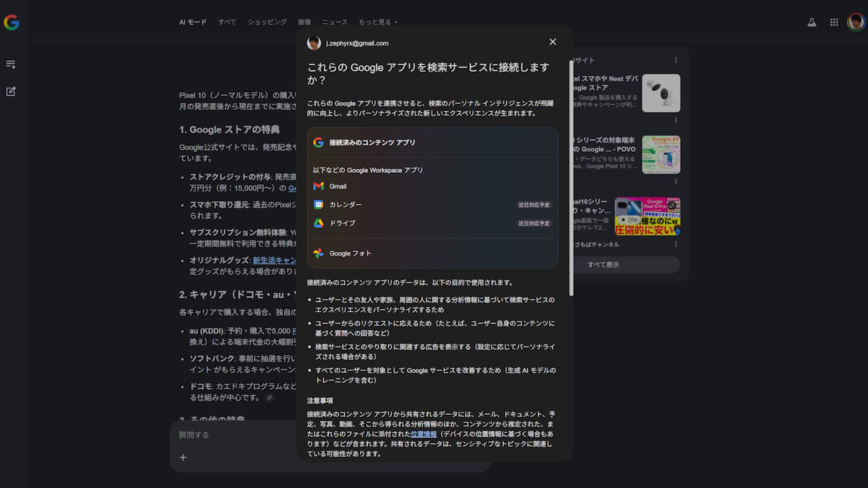
Task: Open the account profile picture at top right
Action: [x=856, y=22]
